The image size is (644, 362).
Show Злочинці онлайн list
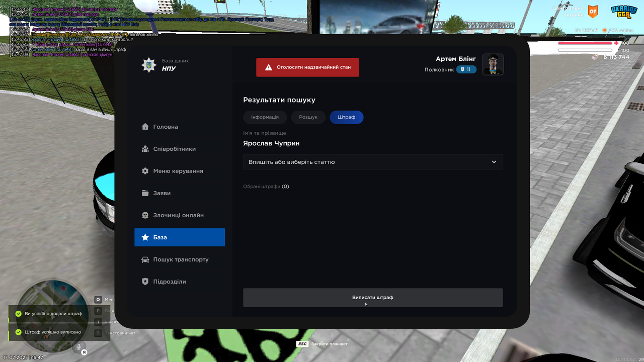(180, 215)
